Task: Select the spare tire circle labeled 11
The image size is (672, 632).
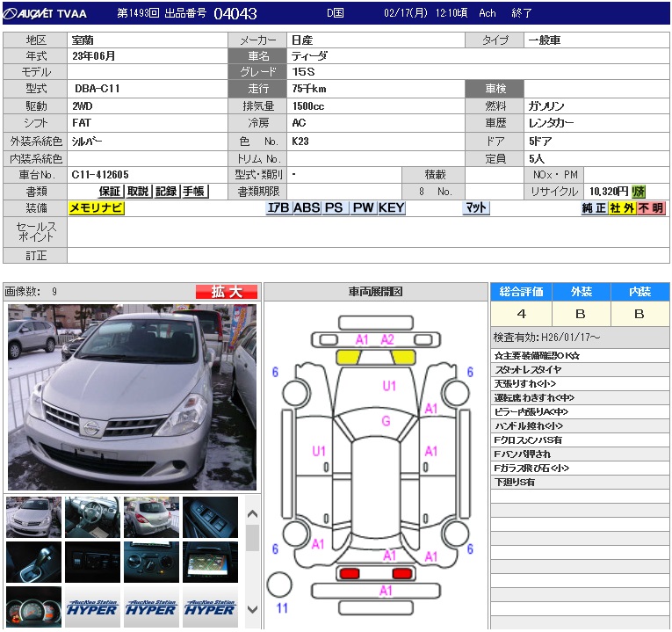Action: [279, 585]
